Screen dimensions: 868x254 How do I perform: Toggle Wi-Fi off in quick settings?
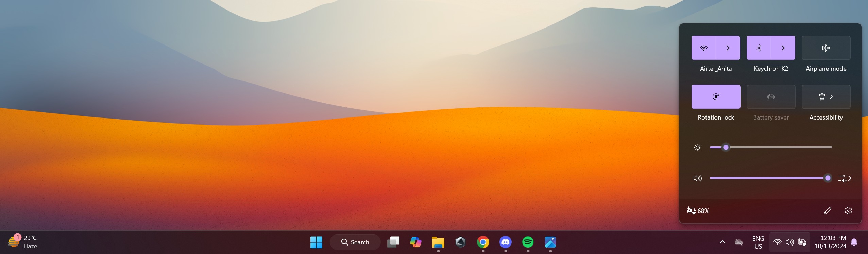703,48
